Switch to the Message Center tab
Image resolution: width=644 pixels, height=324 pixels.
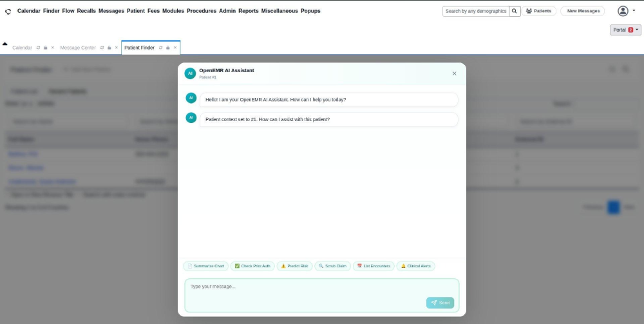pyautogui.click(x=78, y=48)
